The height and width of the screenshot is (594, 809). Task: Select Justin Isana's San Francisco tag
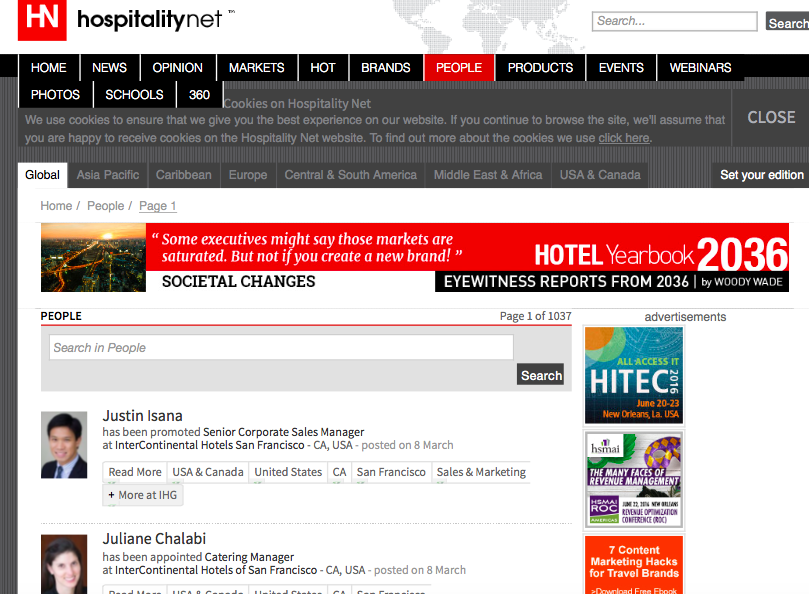(x=391, y=472)
